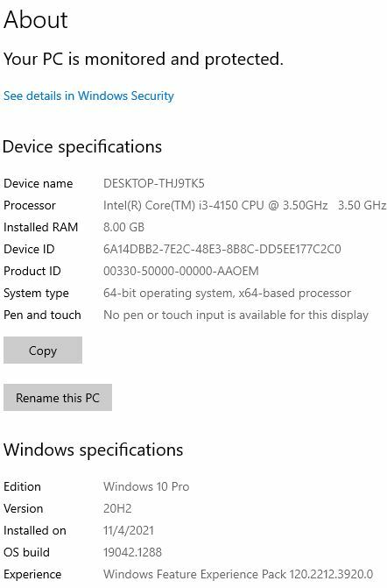The image size is (387, 588).
Task: Click the protected status message text
Action: pyautogui.click(x=144, y=60)
